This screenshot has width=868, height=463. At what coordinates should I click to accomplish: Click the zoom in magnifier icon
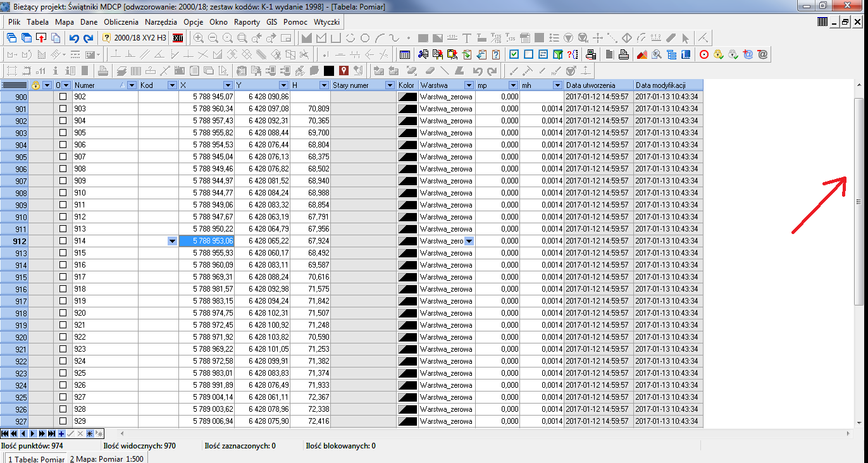pyautogui.click(x=199, y=38)
